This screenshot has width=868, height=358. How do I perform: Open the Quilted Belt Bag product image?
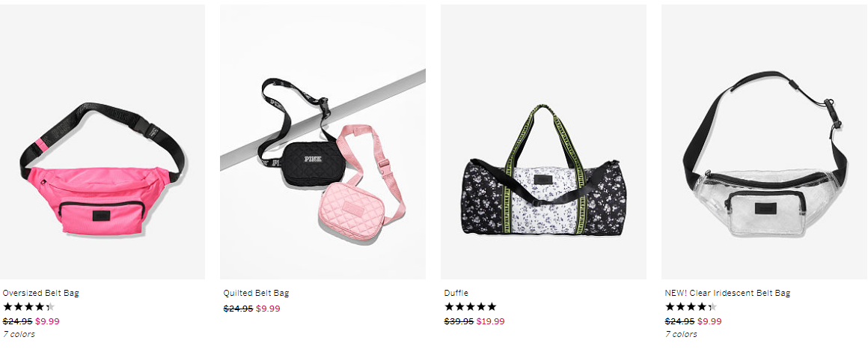point(323,142)
